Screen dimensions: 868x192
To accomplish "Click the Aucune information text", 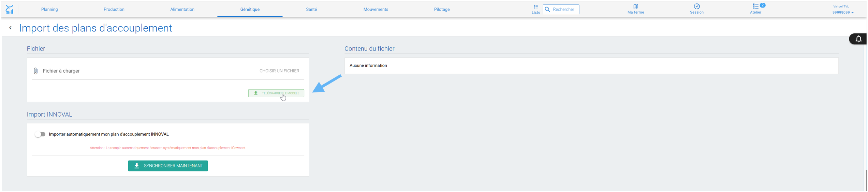I will [368, 65].
